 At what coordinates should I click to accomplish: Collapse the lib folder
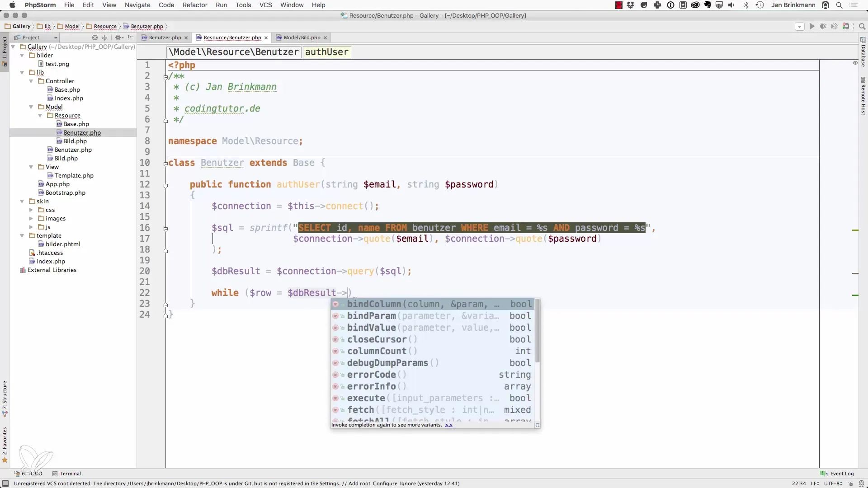[22, 72]
